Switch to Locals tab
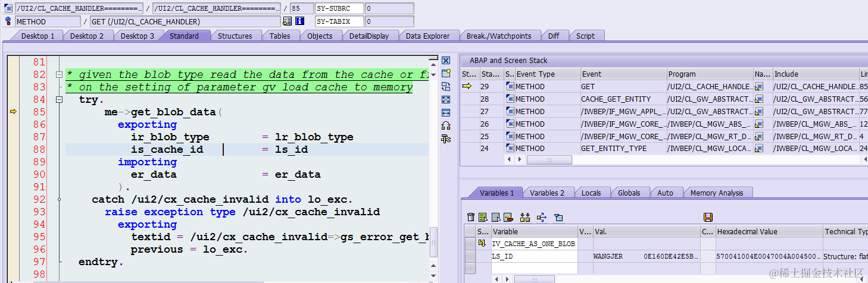The height and width of the screenshot is (283, 868). tap(591, 193)
